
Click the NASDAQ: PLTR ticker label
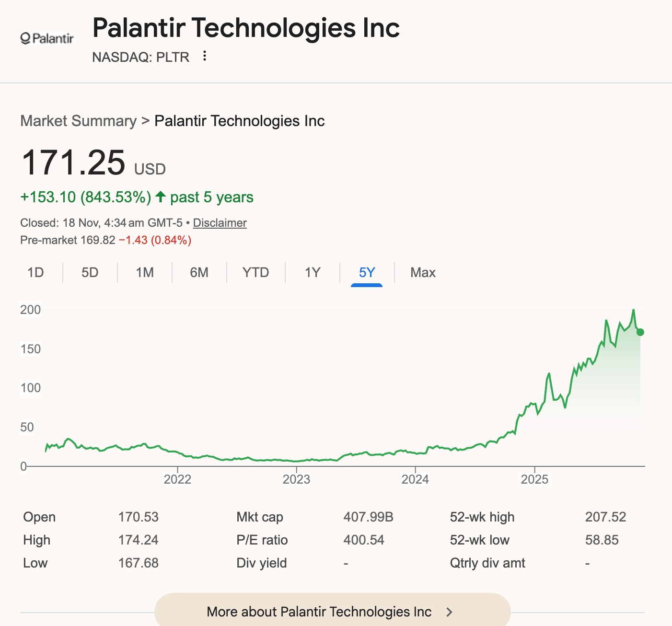141,57
